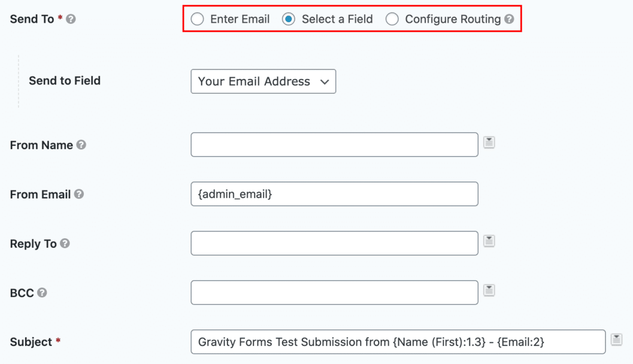Select the Enter Email option
The height and width of the screenshot is (364, 633).
[197, 19]
